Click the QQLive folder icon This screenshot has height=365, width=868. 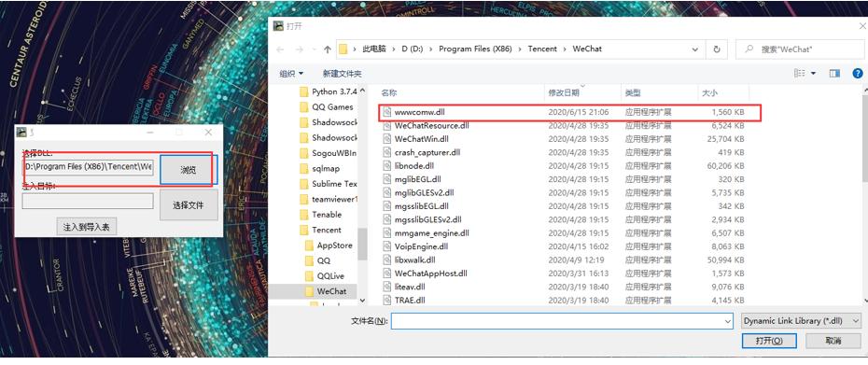point(310,275)
